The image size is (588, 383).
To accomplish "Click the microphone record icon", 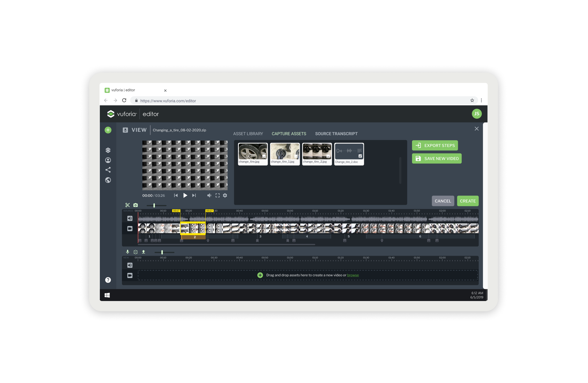I will click(x=128, y=252).
